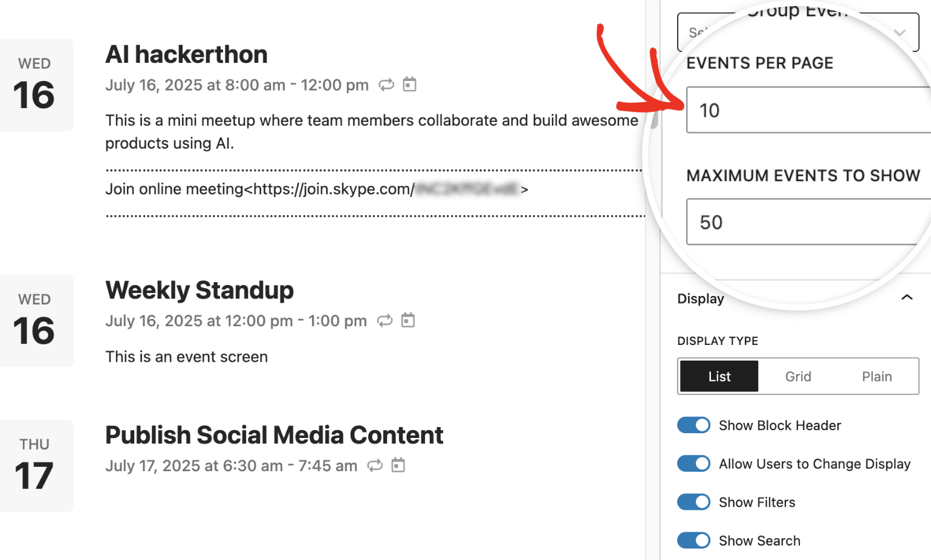This screenshot has width=931, height=560.
Task: Toggle Allow Users to Change Display switch
Action: (693, 464)
